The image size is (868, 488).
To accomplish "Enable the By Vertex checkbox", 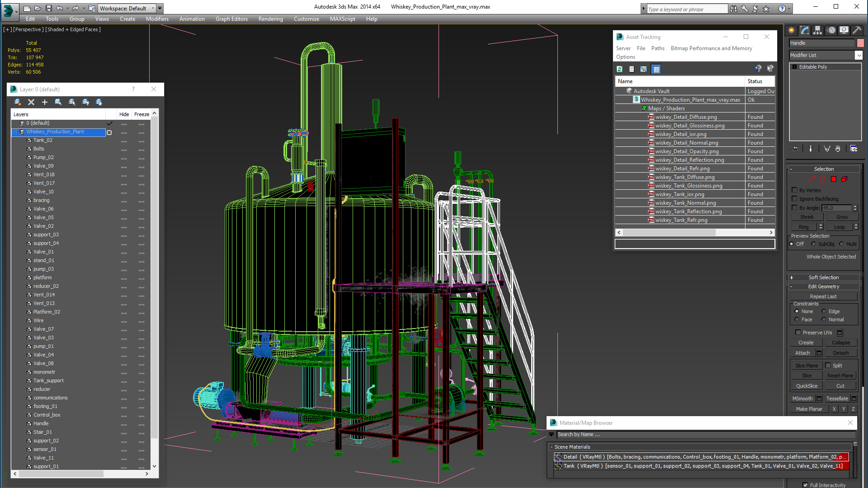I will (795, 190).
